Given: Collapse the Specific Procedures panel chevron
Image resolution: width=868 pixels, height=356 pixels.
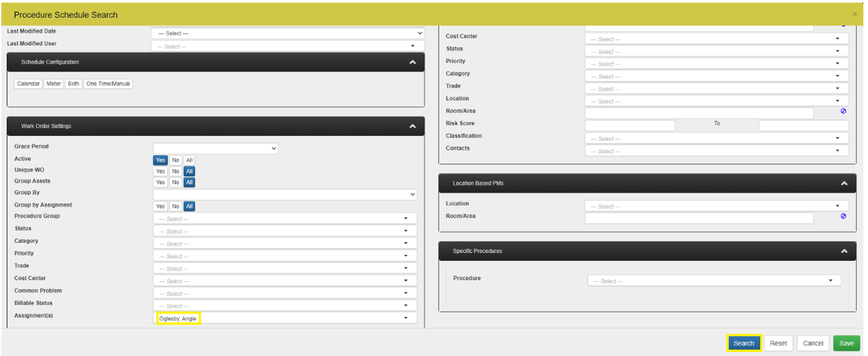Looking at the screenshot, I should (x=844, y=251).
